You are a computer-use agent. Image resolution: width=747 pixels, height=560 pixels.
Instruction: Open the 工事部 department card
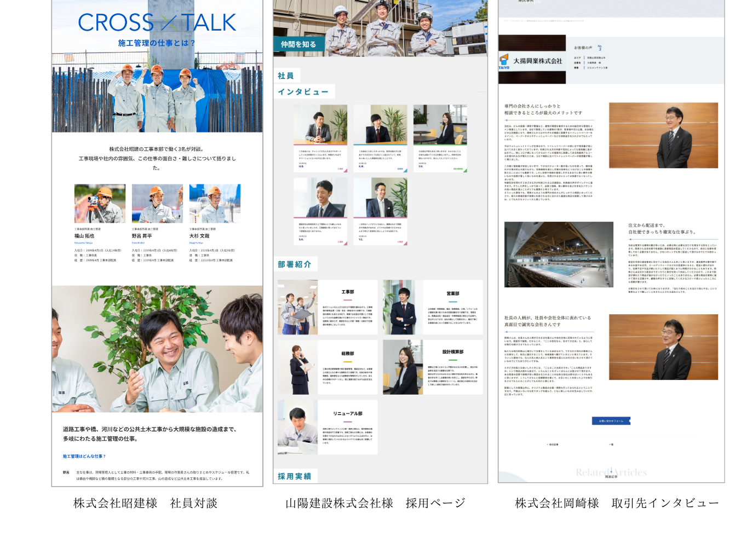pos(327,307)
